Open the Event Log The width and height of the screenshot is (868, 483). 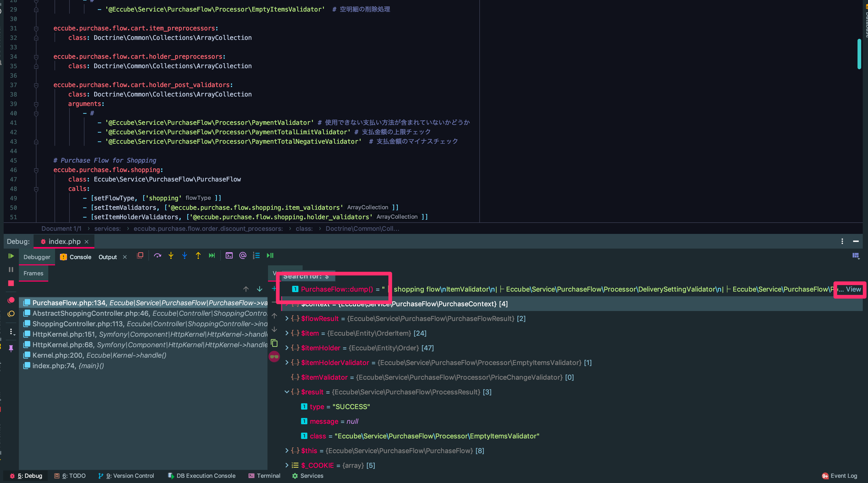coord(840,476)
